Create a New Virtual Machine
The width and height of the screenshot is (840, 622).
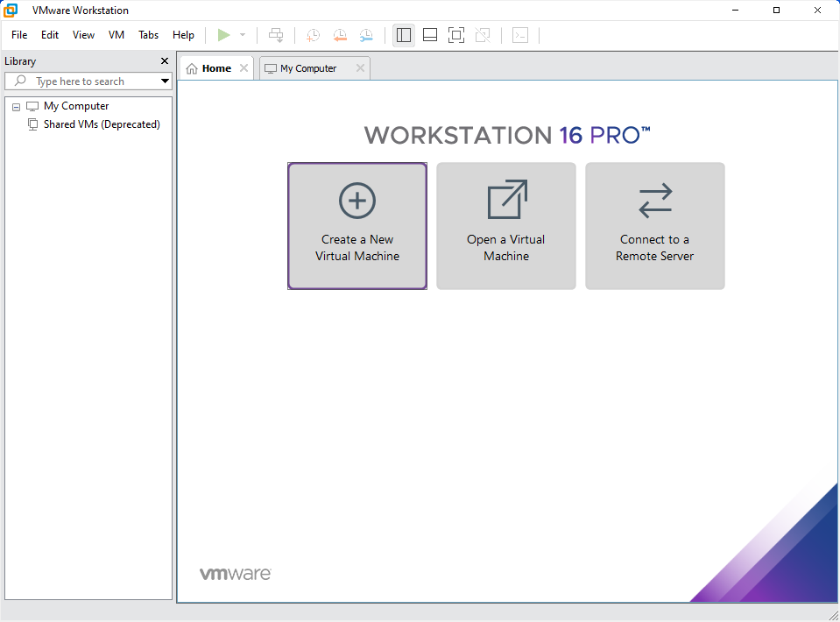point(356,225)
